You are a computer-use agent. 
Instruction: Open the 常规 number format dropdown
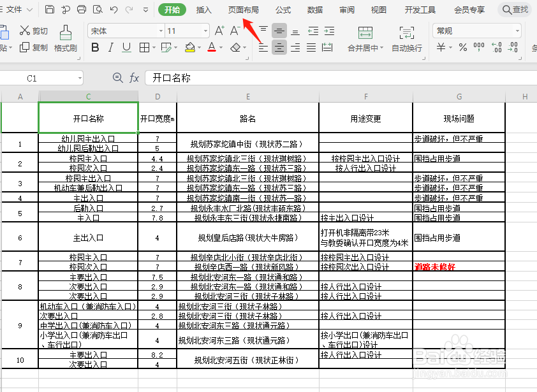point(518,31)
